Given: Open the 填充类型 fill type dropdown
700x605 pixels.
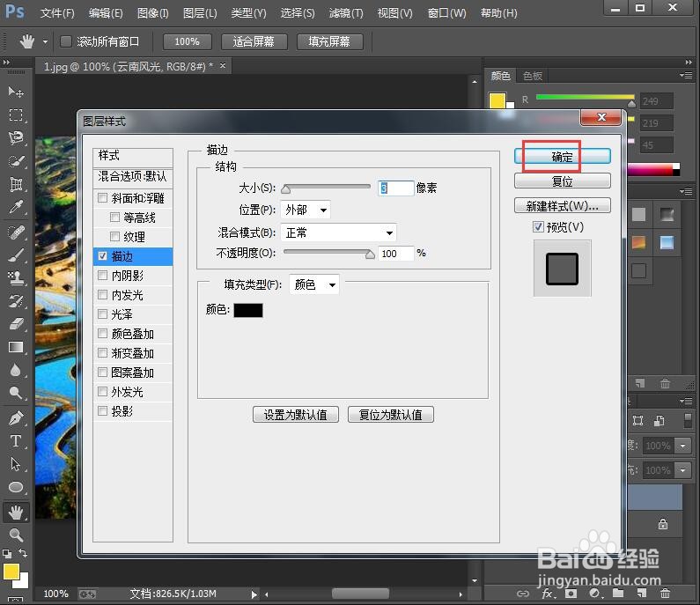Looking at the screenshot, I should coord(314,284).
